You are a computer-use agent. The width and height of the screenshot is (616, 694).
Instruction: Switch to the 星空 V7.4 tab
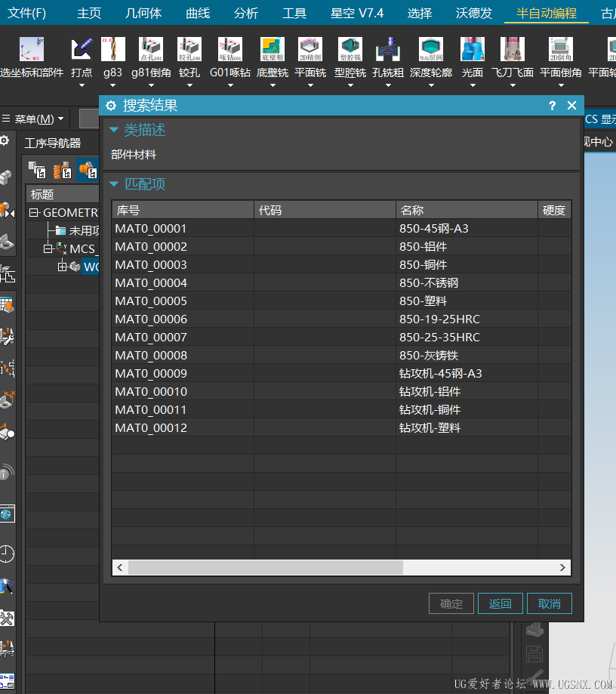point(356,13)
